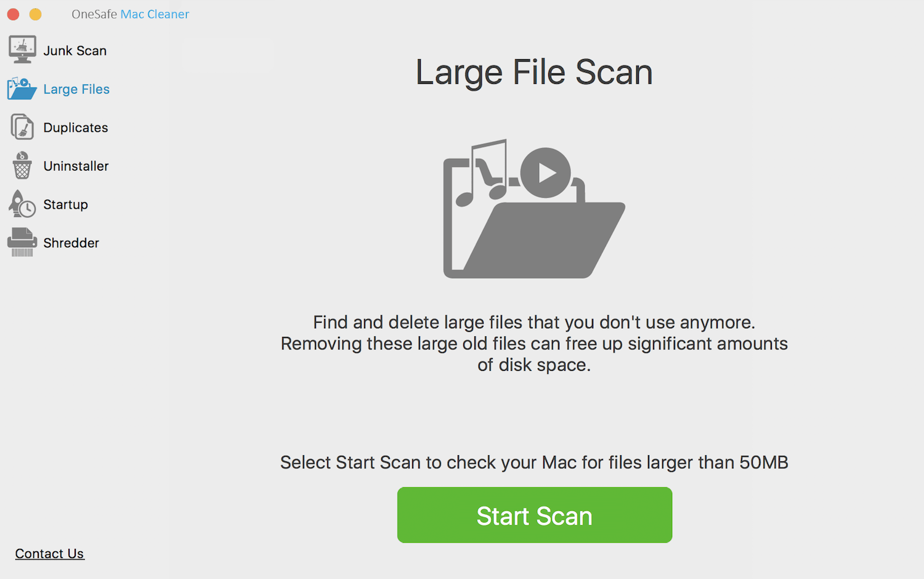
Task: Open the Startup items section
Action: point(65,204)
